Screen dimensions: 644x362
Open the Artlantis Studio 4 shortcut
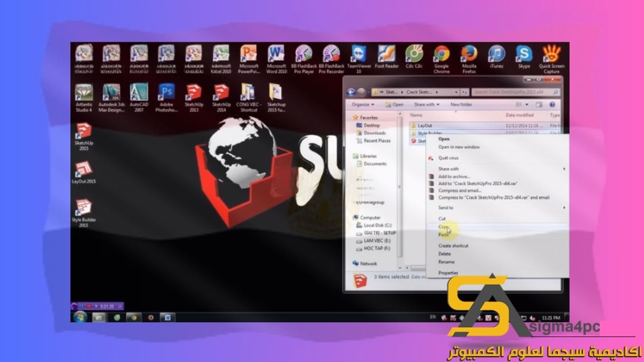click(x=84, y=98)
